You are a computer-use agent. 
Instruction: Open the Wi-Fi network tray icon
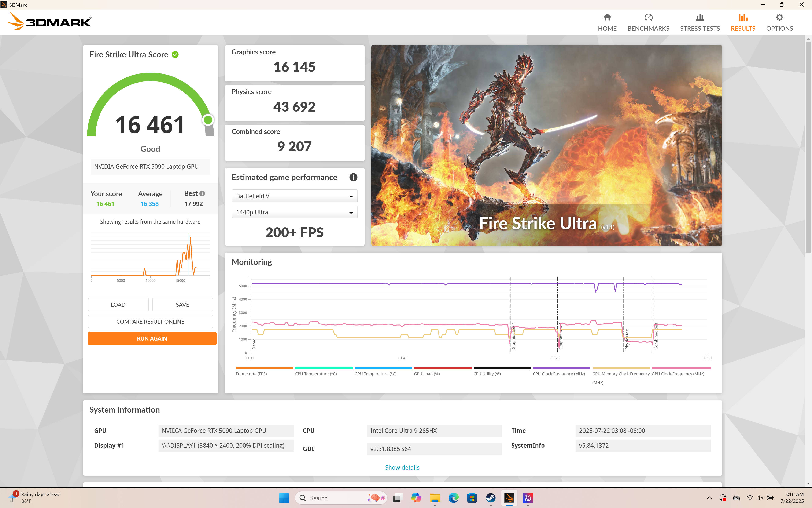pyautogui.click(x=750, y=498)
